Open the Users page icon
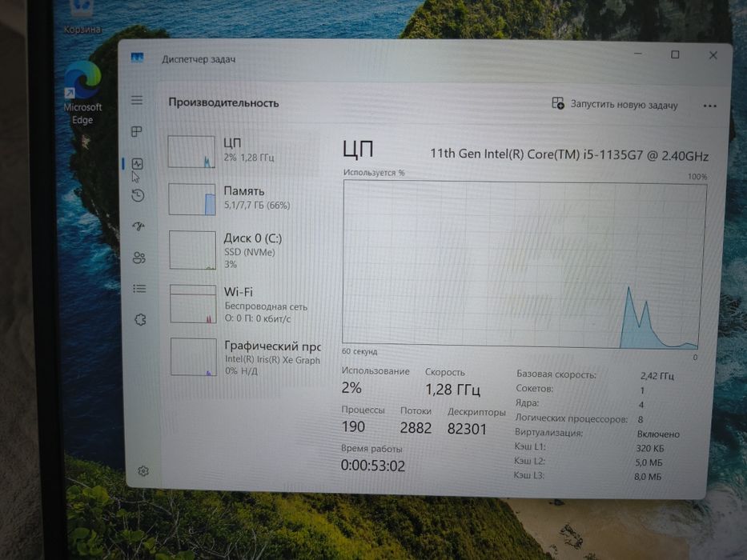This screenshot has width=747, height=560. 139,258
